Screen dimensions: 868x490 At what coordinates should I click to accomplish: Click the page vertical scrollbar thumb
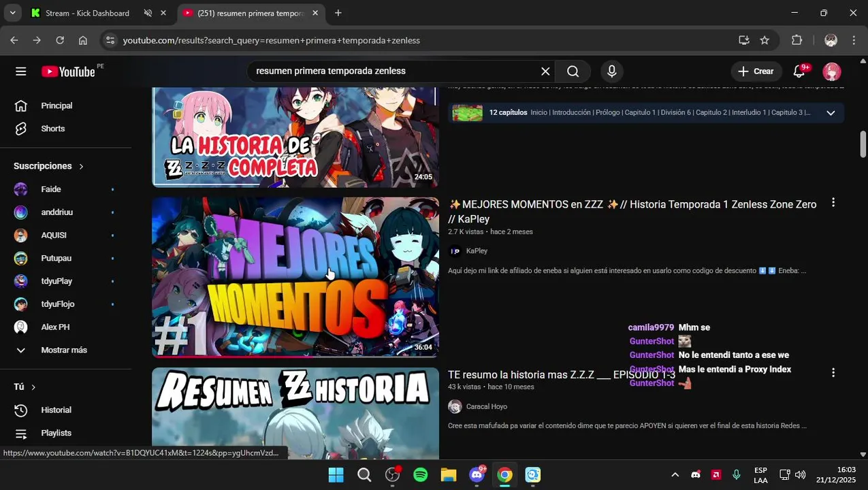[x=863, y=144]
